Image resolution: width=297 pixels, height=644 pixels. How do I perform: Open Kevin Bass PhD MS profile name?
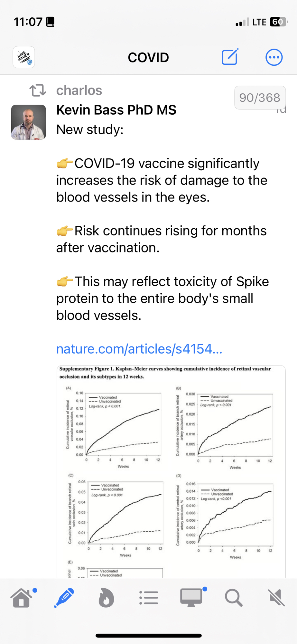coord(116,110)
